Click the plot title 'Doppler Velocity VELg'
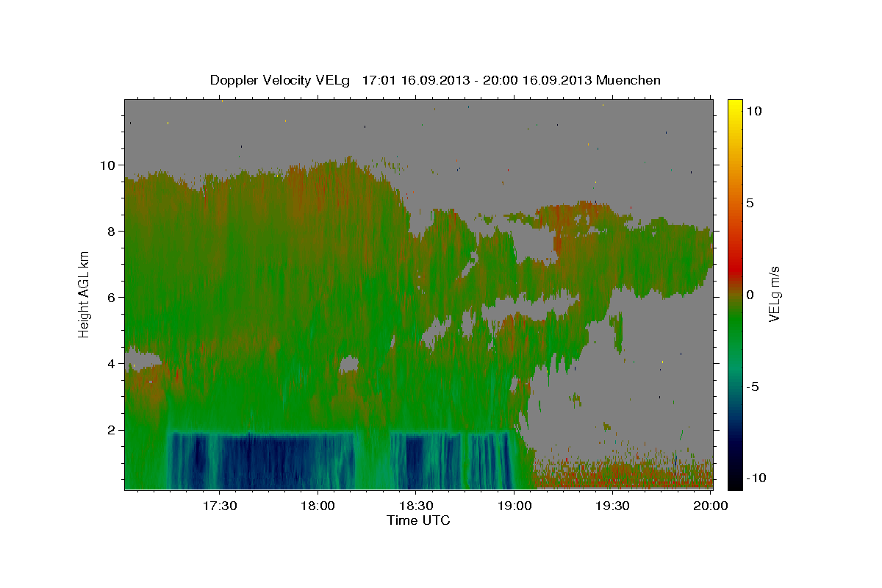Image resolution: width=882 pixels, height=588 pixels. [280, 80]
